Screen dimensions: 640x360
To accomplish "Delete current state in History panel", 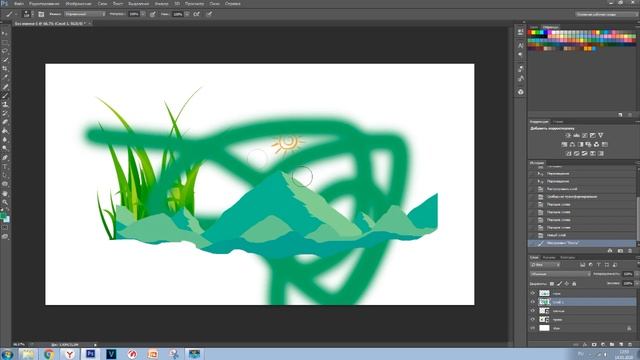I will click(x=630, y=251).
